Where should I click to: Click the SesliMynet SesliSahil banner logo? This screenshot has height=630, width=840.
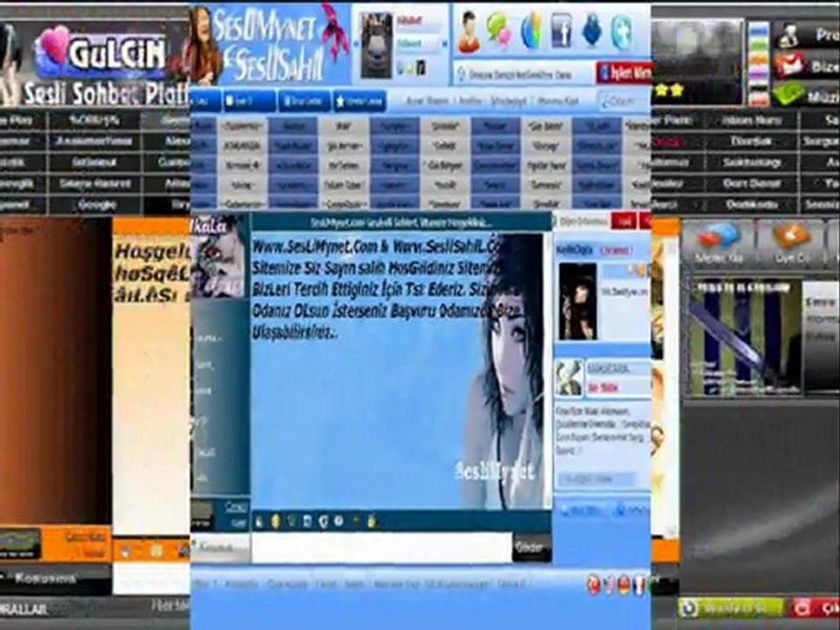coord(270,44)
